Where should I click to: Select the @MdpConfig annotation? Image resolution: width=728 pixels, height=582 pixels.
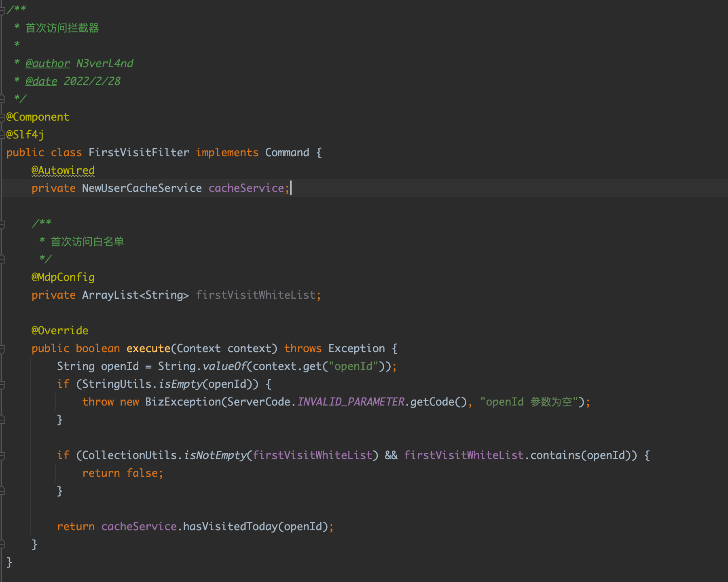point(63,277)
